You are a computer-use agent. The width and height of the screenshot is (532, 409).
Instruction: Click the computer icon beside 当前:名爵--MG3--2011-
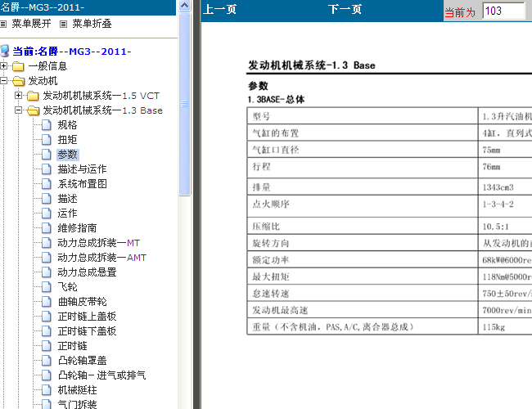coord(5,51)
